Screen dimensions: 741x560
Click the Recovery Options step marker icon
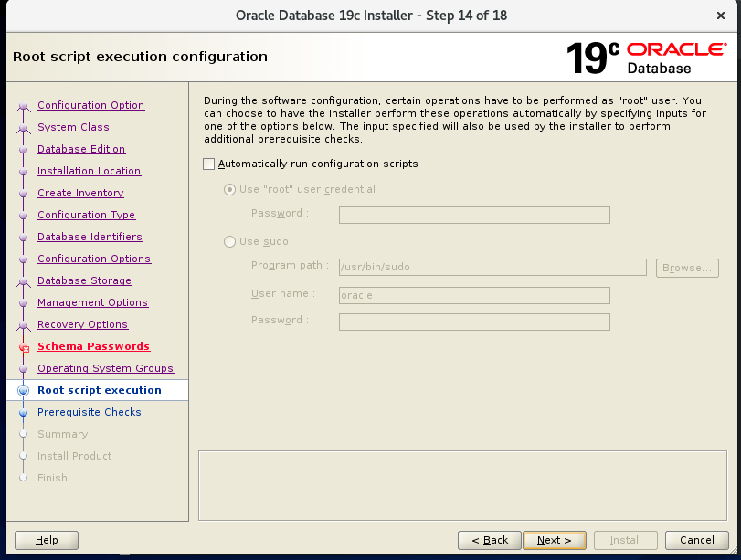coord(23,325)
